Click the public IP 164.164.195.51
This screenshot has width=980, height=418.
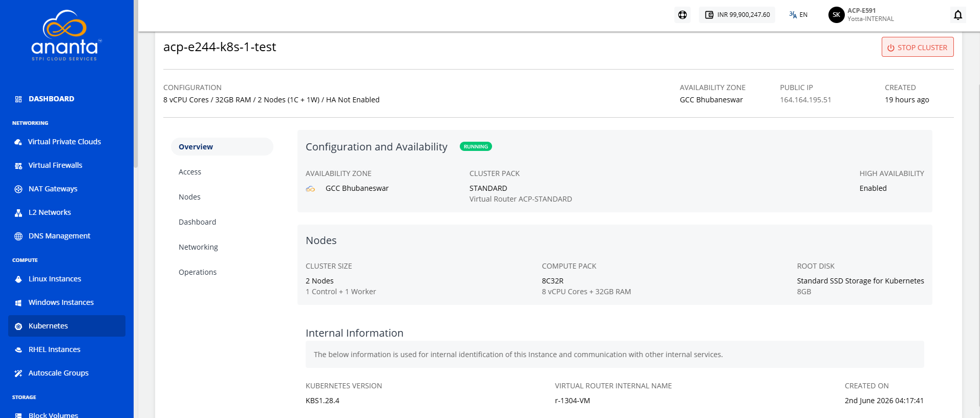point(805,100)
